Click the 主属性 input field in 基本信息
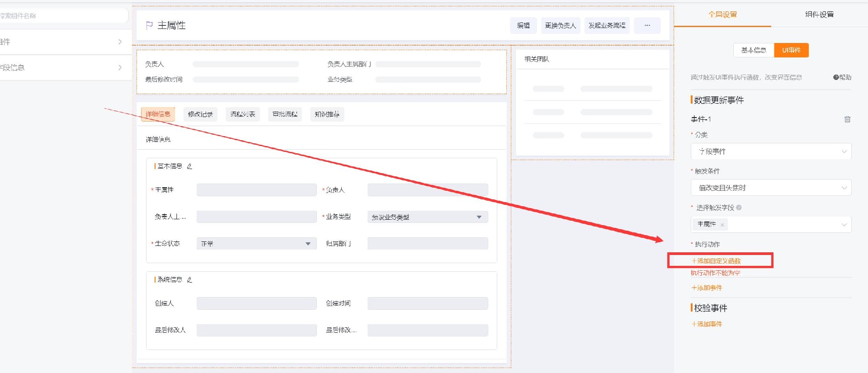868x373 pixels. (x=256, y=190)
